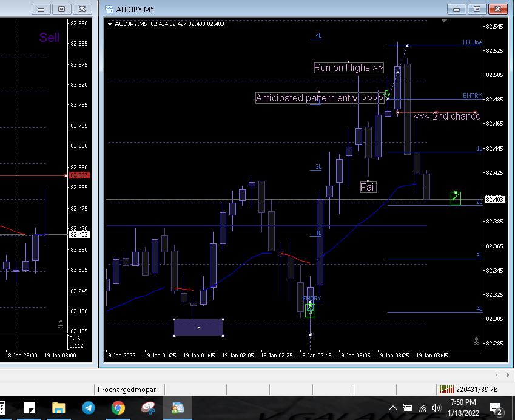The height and width of the screenshot is (420, 515).
Task: Click the 4L label at chart top
Action: (x=318, y=35)
